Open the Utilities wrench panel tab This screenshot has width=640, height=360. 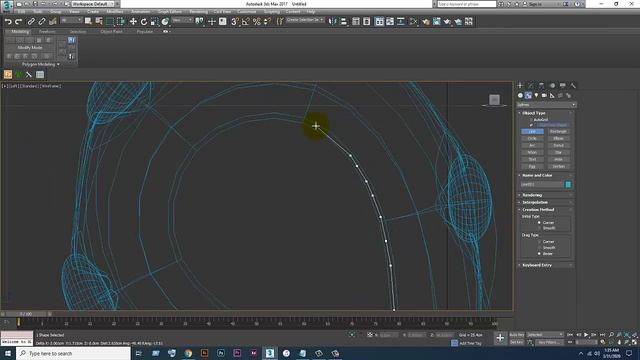573,85
